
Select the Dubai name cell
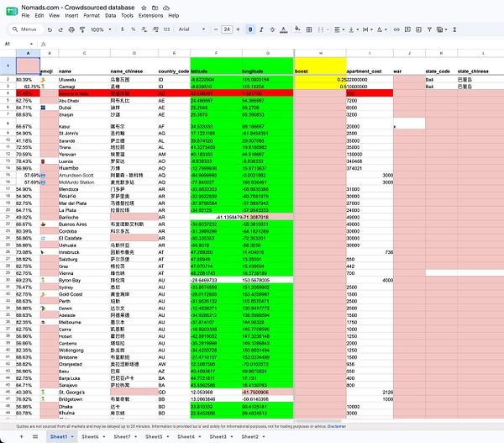tap(84, 108)
